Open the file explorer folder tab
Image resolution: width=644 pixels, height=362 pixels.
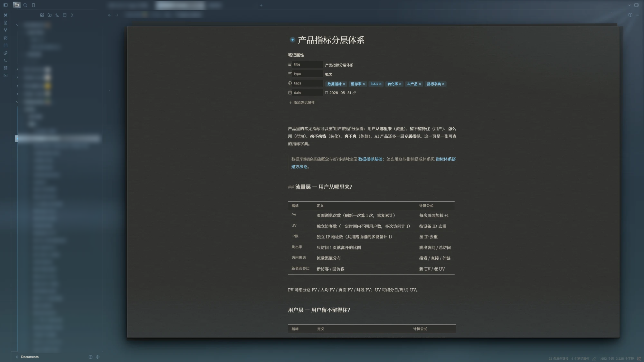17,5
